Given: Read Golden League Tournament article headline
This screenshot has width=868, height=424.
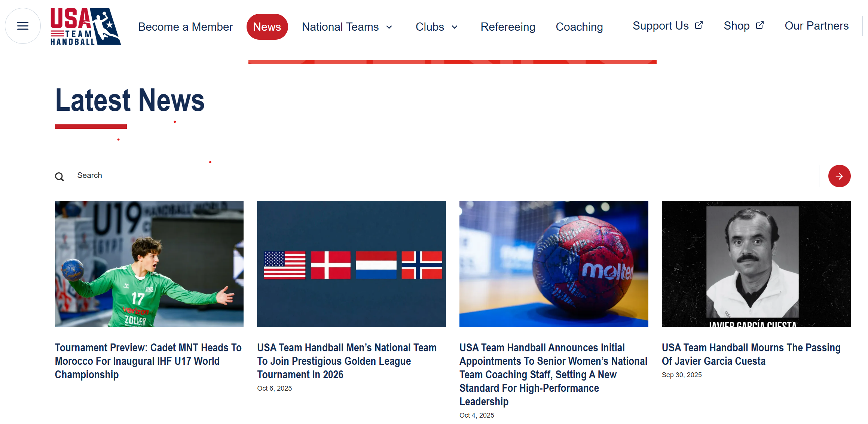Looking at the screenshot, I should [x=347, y=361].
